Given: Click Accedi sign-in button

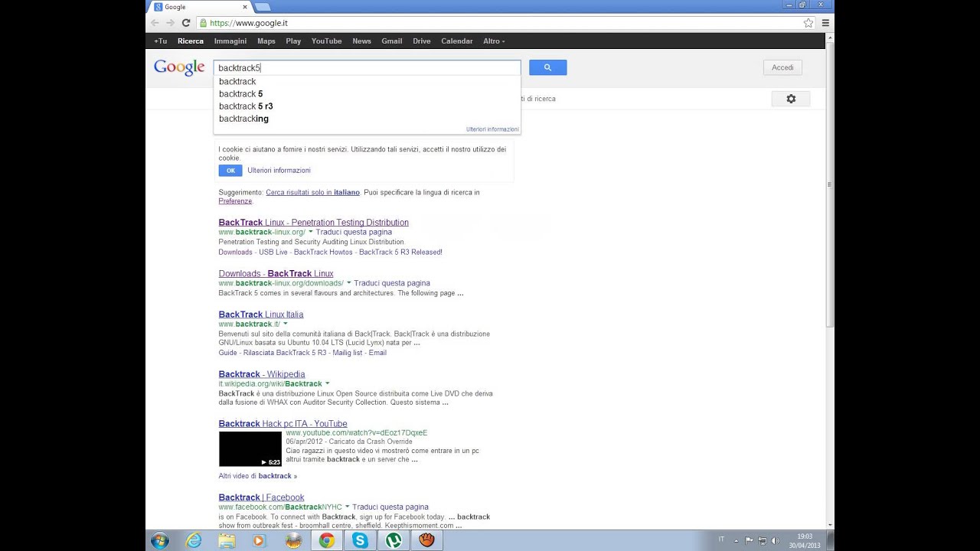Looking at the screenshot, I should pos(782,67).
